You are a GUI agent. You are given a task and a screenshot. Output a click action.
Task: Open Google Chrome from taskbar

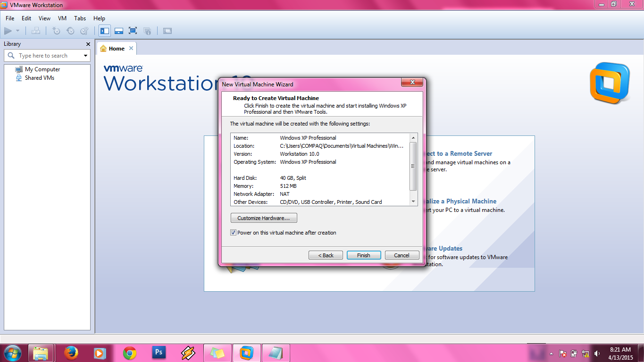[x=129, y=353]
